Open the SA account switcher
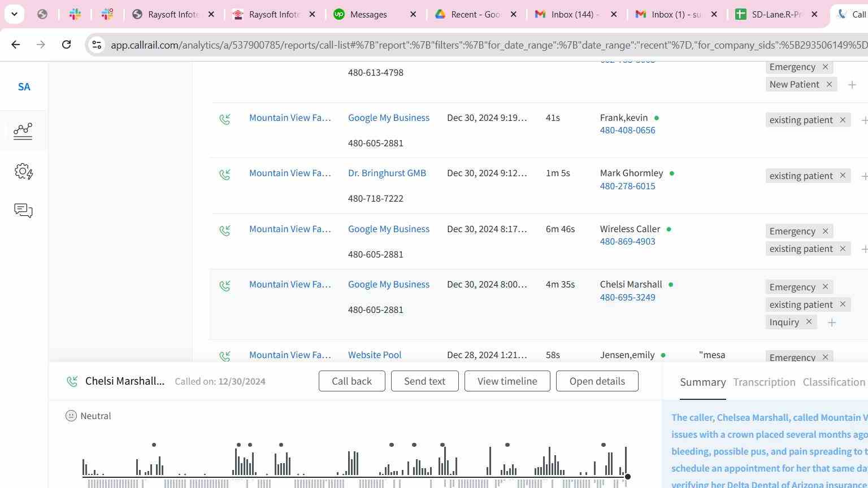Screen dimensions: 868x488 point(24,87)
